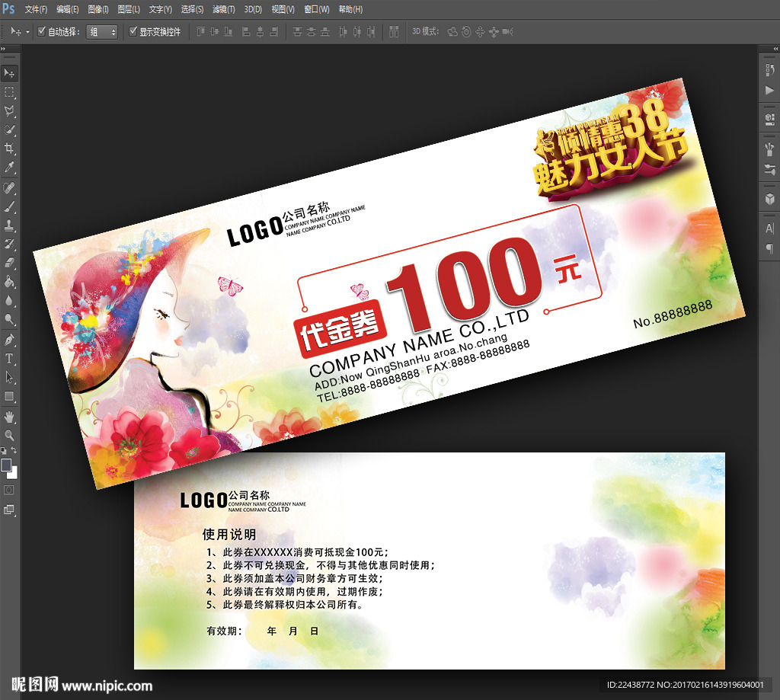Open the Paragraph panel icon
Viewport: 780px width, 700px height.
pyautogui.click(x=769, y=248)
